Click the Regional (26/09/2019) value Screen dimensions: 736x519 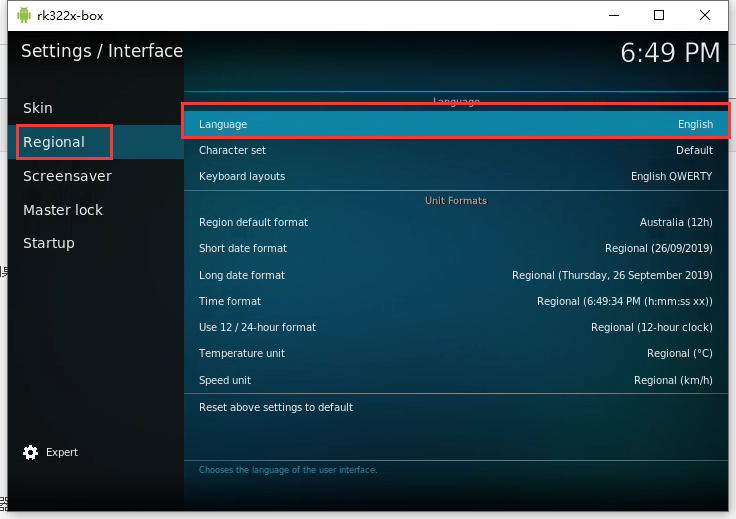(659, 248)
